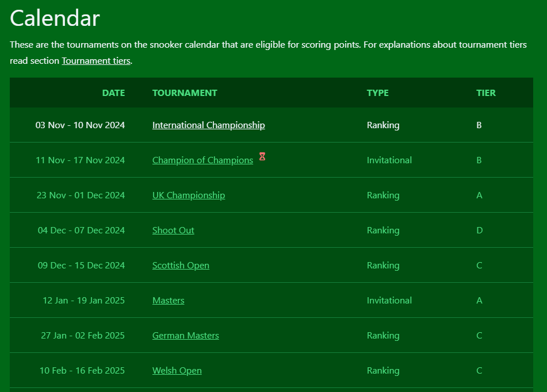The width and height of the screenshot is (547, 392).
Task: Click tier B in Champion of Champions row
Action: point(479,160)
